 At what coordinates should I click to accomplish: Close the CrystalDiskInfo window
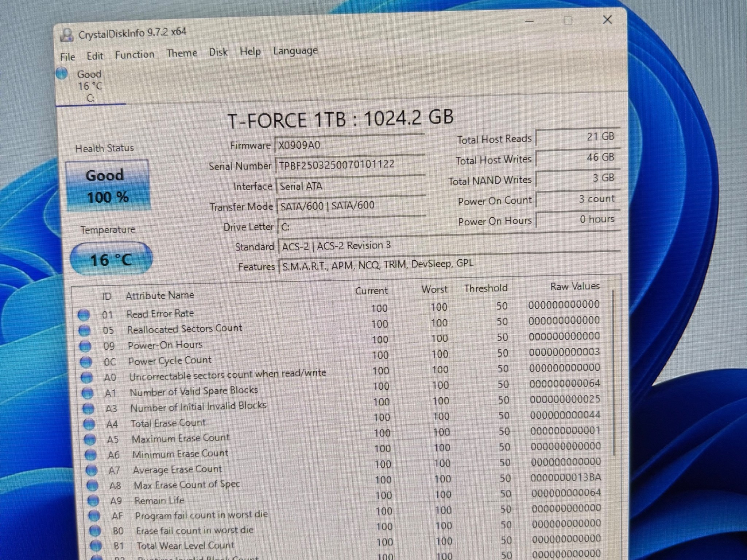607,20
